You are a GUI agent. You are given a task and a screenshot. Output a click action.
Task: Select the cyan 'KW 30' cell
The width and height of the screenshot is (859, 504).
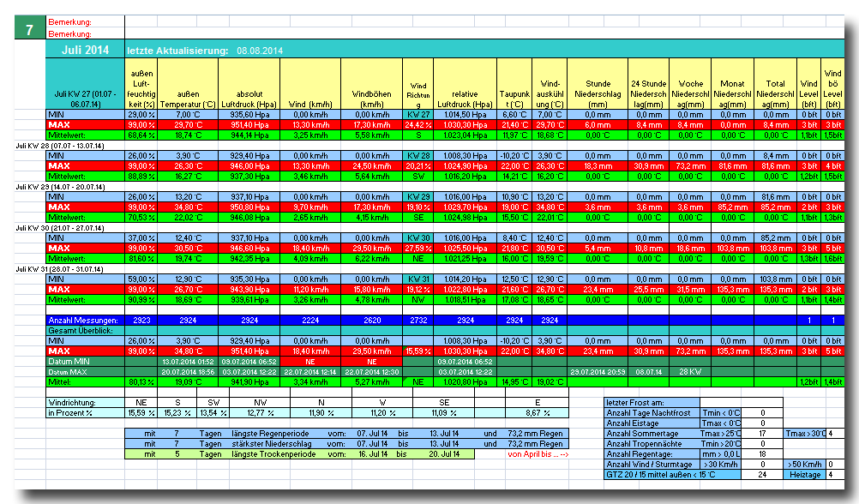tap(418, 237)
